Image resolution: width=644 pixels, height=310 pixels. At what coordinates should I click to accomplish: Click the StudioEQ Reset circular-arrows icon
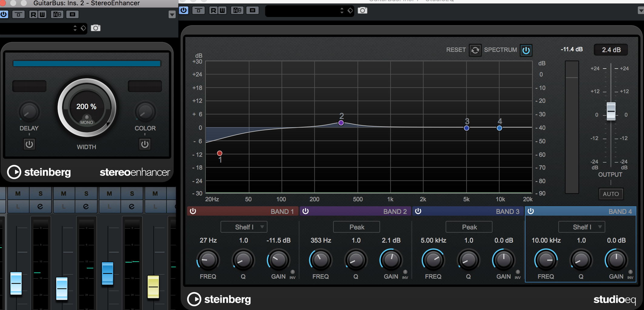click(475, 50)
